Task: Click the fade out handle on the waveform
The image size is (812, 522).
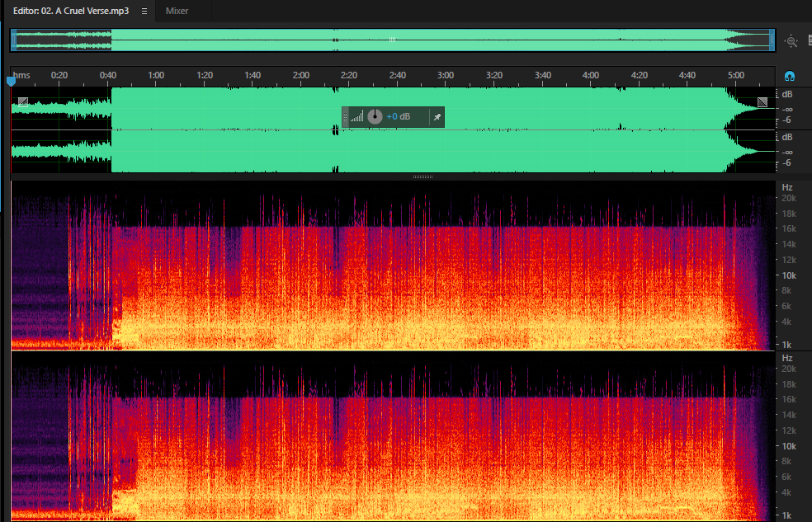Action: pos(762,102)
